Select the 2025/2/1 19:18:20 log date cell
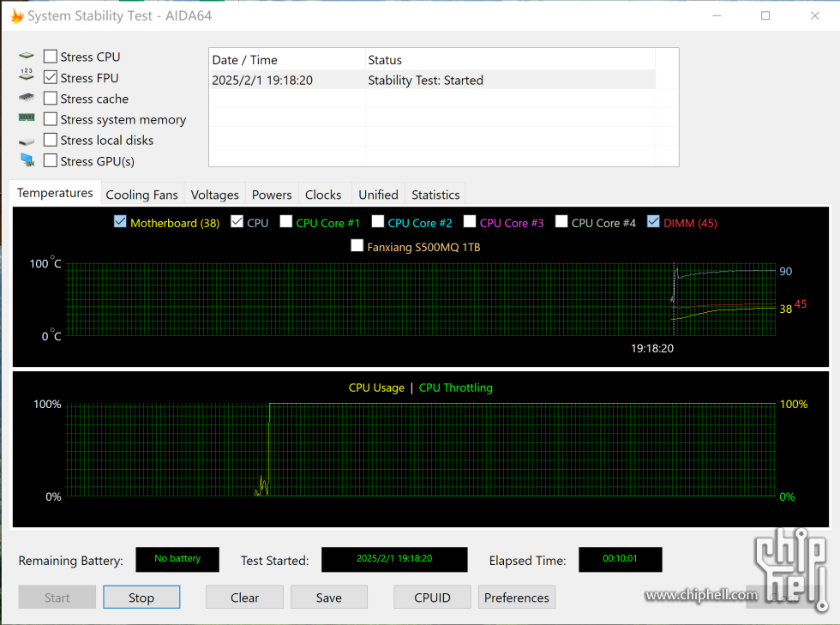This screenshot has height=625, width=840. [x=262, y=81]
